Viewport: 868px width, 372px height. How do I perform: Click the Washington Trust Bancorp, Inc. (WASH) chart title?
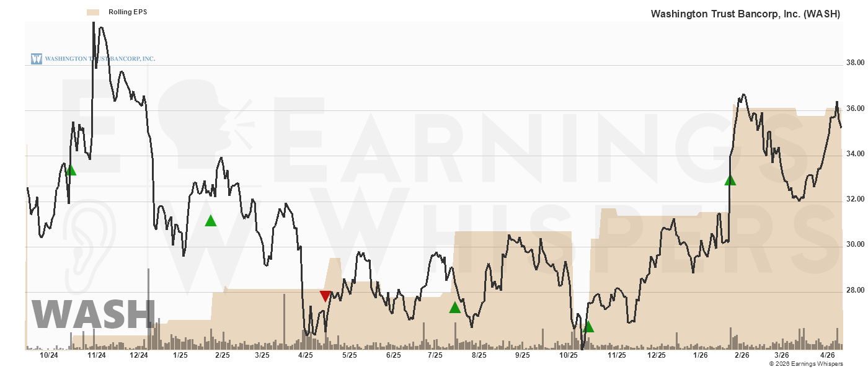[x=745, y=14]
